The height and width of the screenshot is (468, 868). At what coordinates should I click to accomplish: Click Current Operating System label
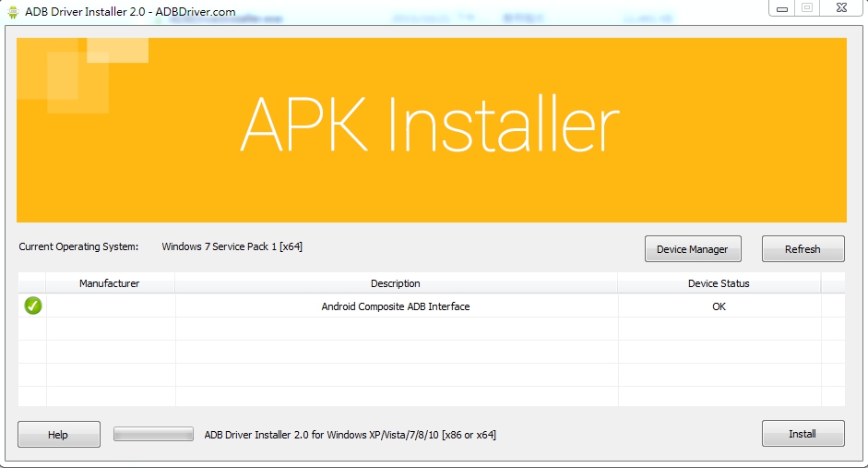point(78,246)
